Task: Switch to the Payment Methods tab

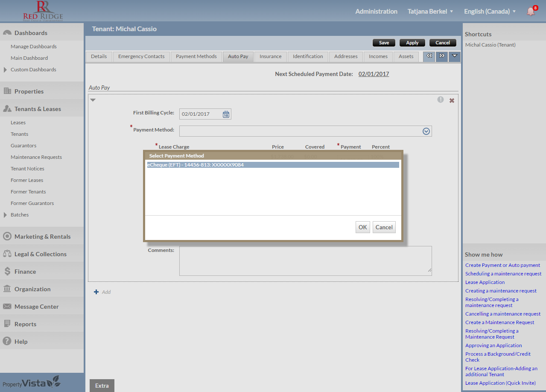Action: click(196, 56)
